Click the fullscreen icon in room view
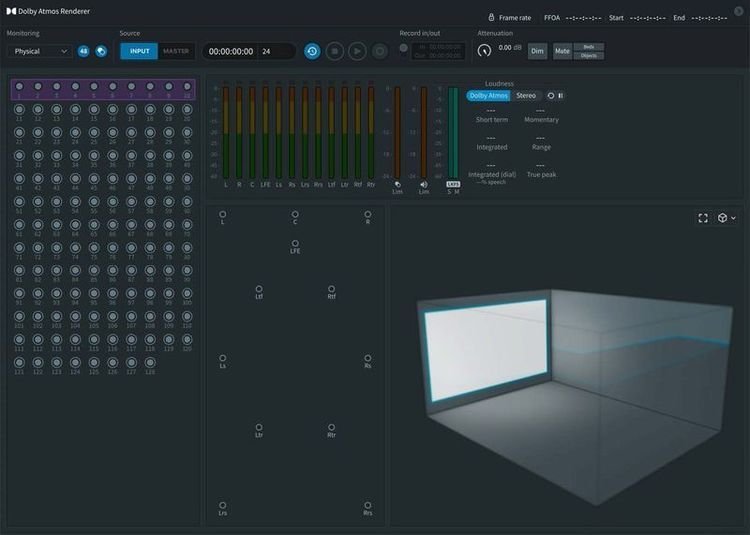This screenshot has width=750, height=535. pos(703,218)
